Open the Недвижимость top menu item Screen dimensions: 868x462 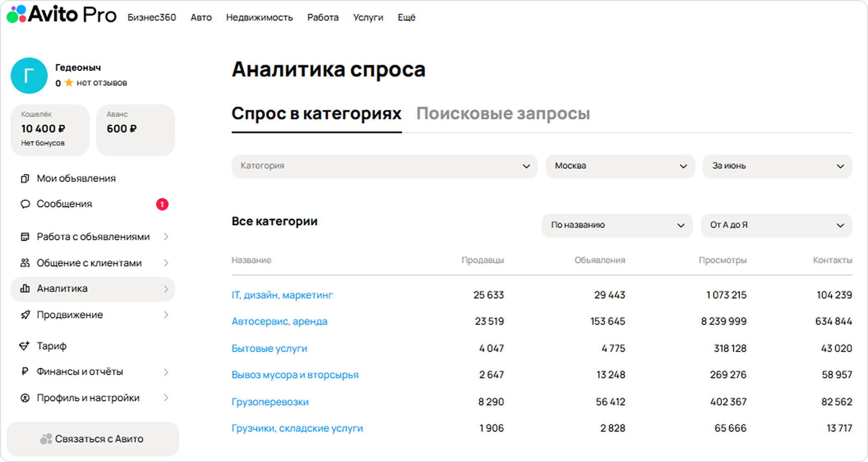[259, 17]
